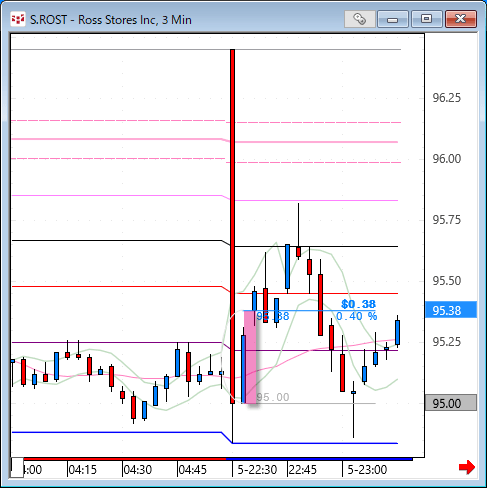Click the 5-22:30 time axis label
487x488 pixels.
coord(257,470)
